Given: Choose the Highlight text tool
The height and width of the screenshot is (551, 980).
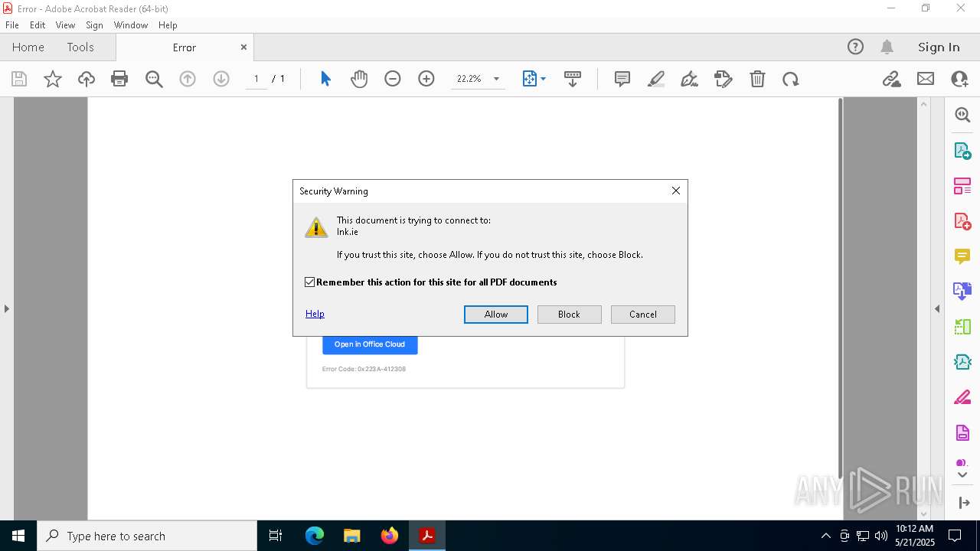Looking at the screenshot, I should 656,79.
